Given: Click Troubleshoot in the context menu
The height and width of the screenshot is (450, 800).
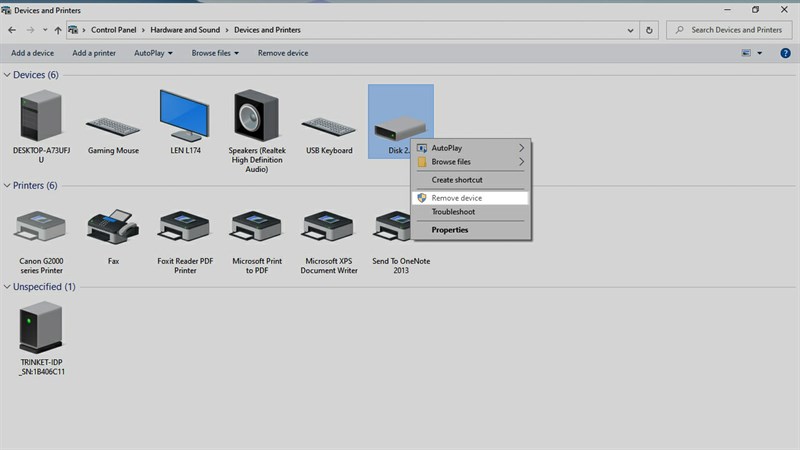Looking at the screenshot, I should click(453, 212).
